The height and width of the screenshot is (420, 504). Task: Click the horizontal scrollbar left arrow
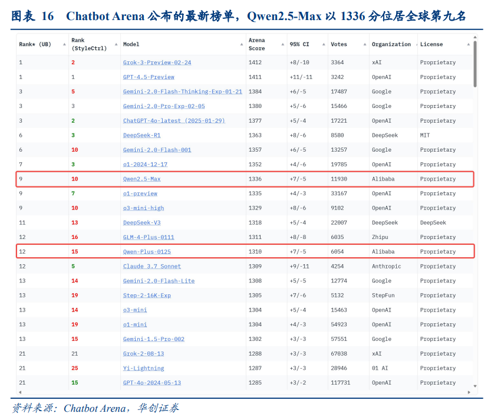(20, 392)
